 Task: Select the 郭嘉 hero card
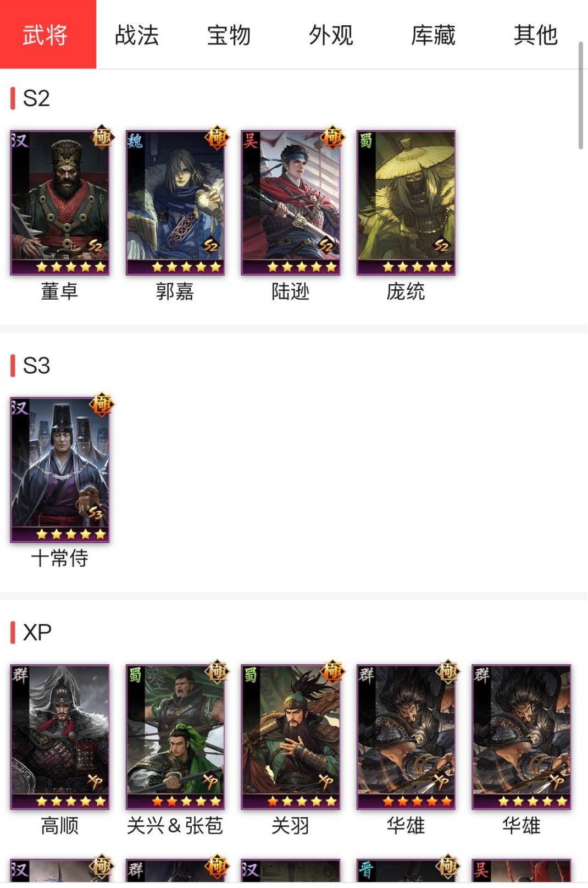(175, 202)
